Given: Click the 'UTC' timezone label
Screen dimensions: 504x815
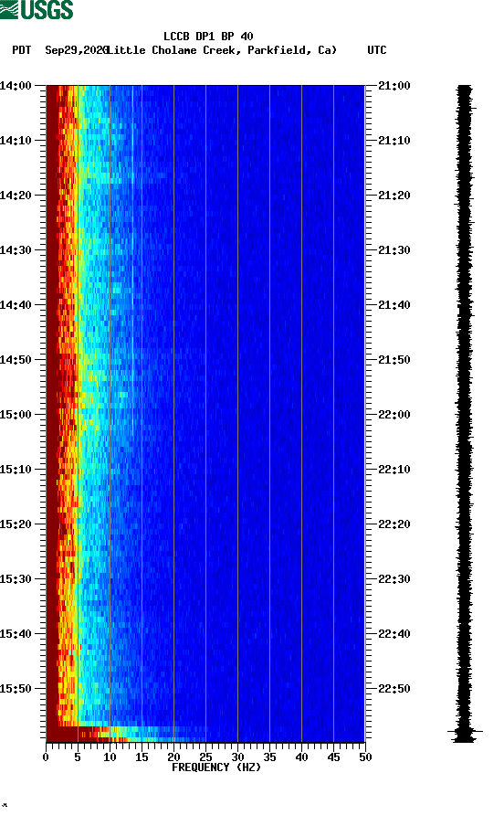Looking at the screenshot, I should (377, 50).
